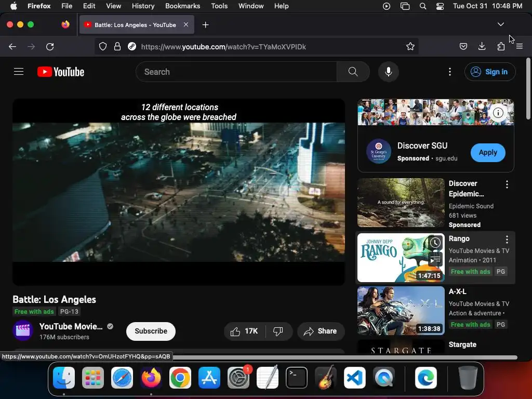The height and width of the screenshot is (399, 532).
Task: Open the View menu
Action: 113,6
